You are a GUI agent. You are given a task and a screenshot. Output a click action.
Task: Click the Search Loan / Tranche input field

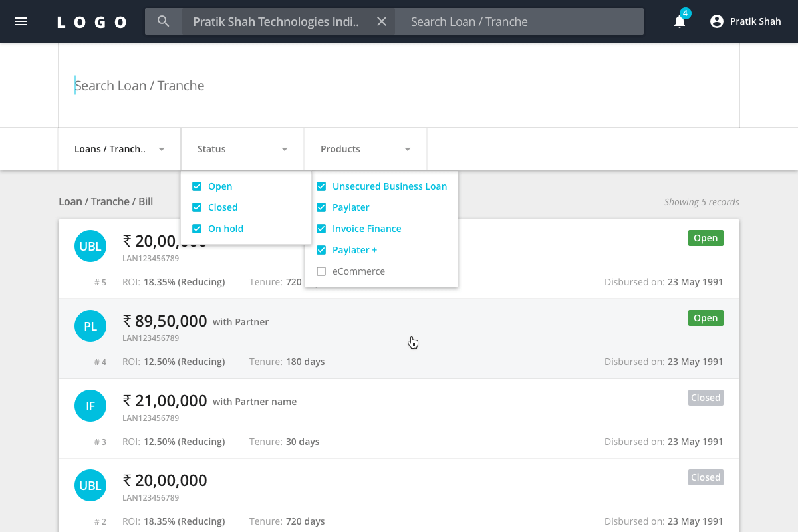coord(266,85)
